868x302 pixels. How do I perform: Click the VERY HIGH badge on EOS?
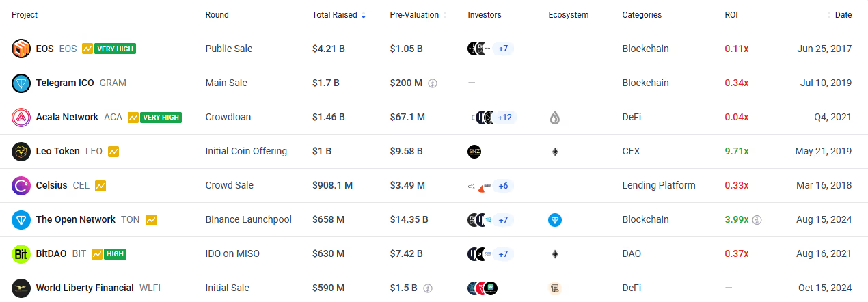pos(115,49)
